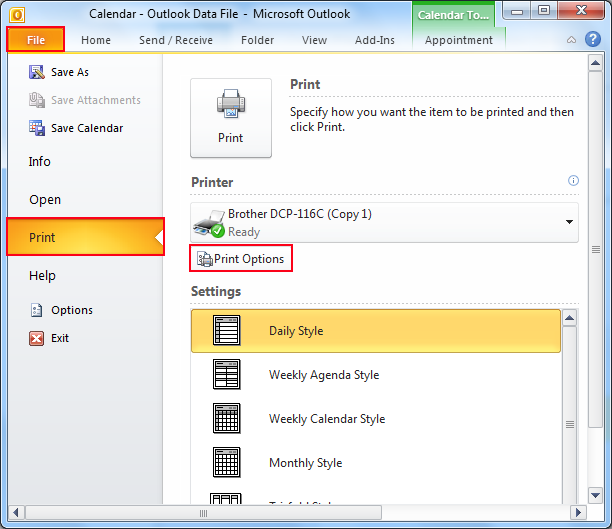Click the Weekly Calendar Style grid icon
The height and width of the screenshot is (529, 612).
(x=226, y=419)
